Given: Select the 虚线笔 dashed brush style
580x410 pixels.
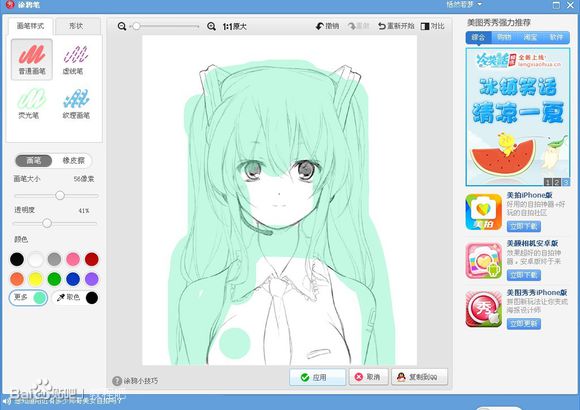Looking at the screenshot, I should 75,60.
